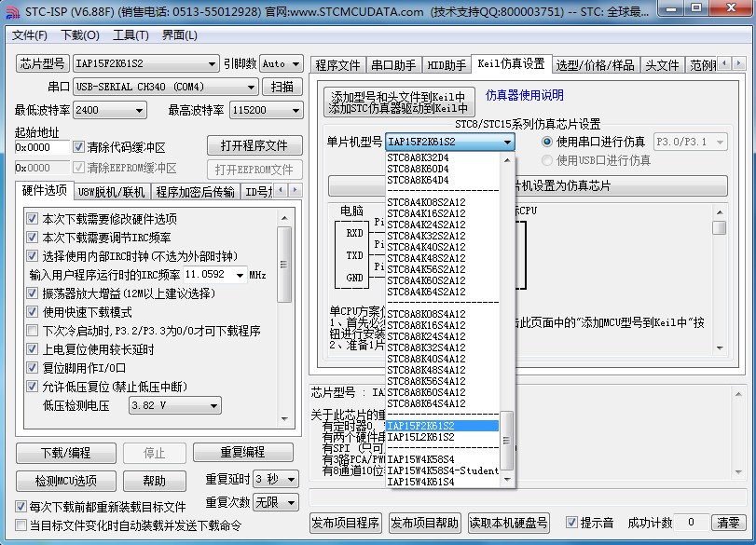
Task: Switch to 头文件 tab
Action: tap(662, 65)
